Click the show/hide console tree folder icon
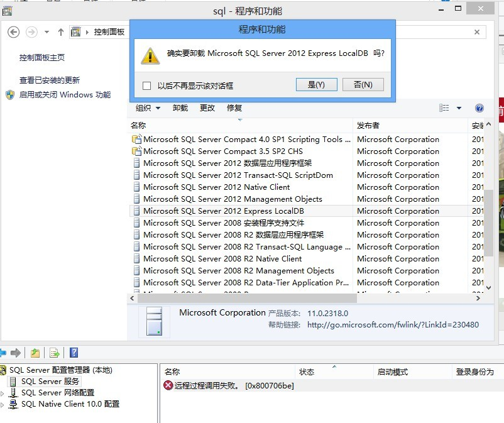The width and height of the screenshot is (504, 423). [x=35, y=353]
